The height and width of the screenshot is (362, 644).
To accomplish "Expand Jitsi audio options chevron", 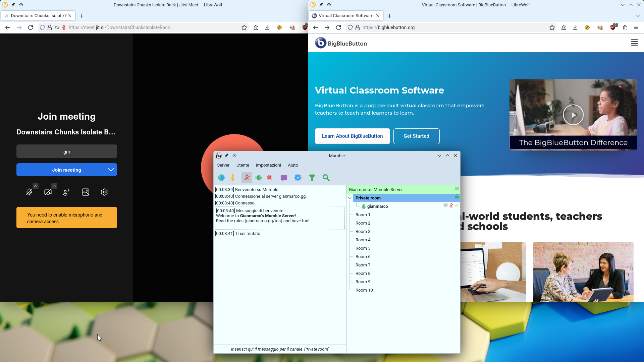I will coord(36,186).
